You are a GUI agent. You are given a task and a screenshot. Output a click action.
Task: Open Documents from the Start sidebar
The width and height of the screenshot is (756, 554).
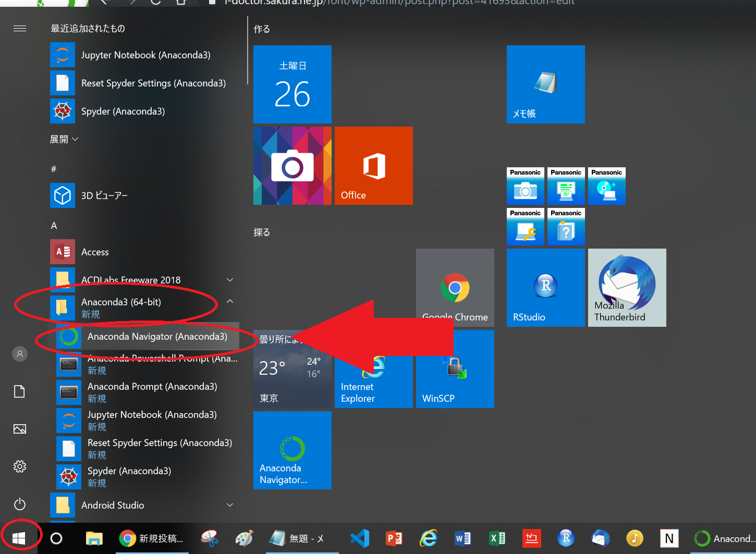point(20,391)
